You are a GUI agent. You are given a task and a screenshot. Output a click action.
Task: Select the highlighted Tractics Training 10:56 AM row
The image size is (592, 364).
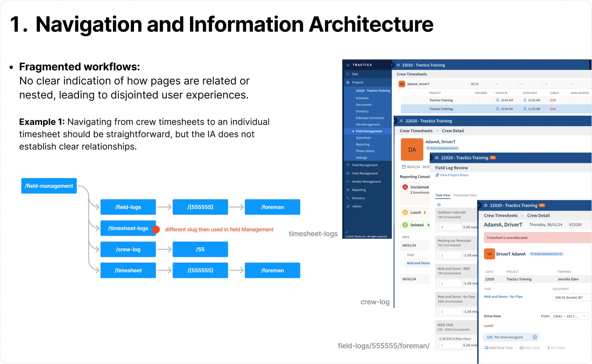pos(496,109)
